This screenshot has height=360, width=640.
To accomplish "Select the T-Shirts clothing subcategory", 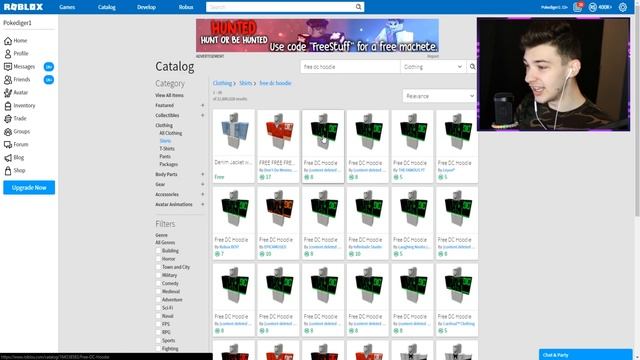I will [167, 149].
